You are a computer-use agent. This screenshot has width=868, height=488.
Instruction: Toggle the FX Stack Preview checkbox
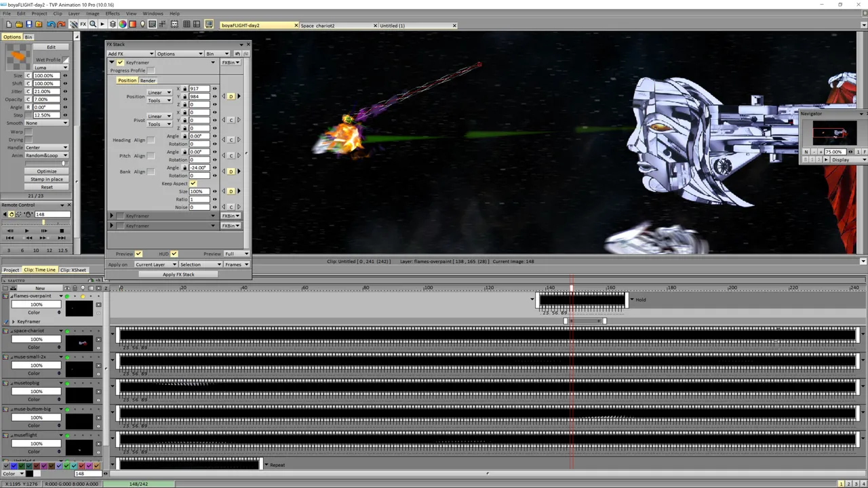tap(138, 253)
